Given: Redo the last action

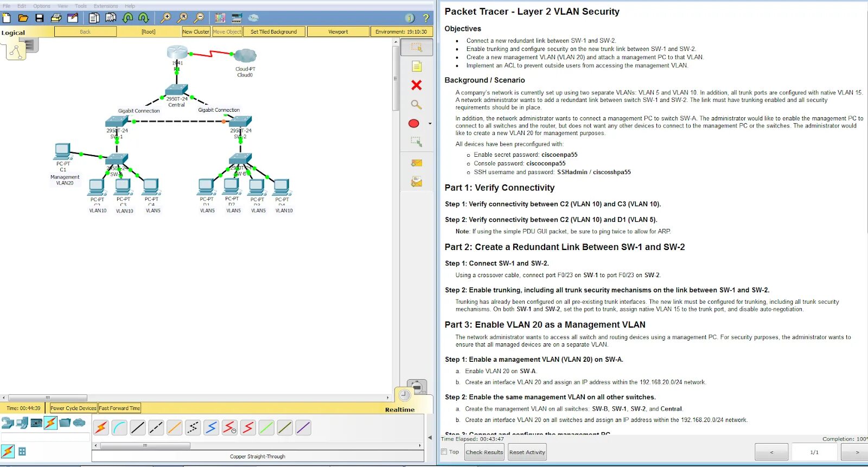Looking at the screenshot, I should (144, 18).
